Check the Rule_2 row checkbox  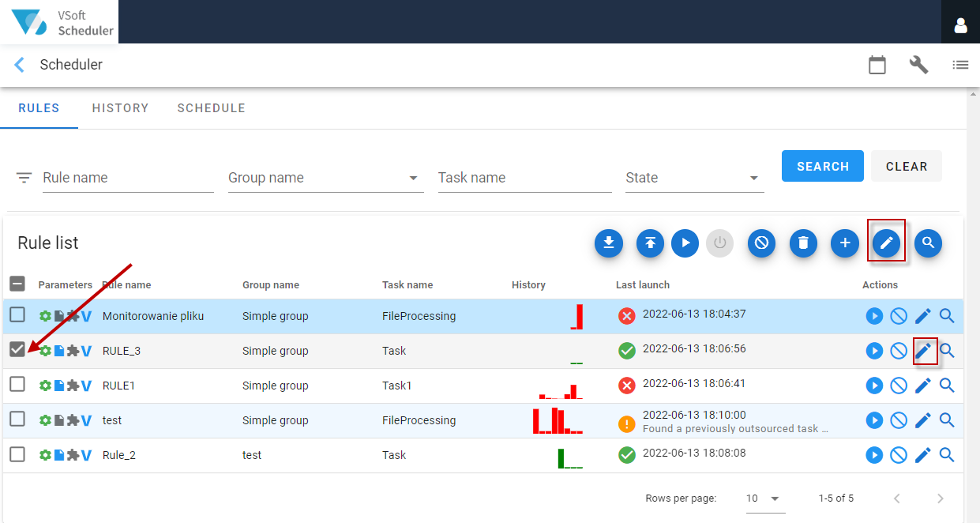17,453
